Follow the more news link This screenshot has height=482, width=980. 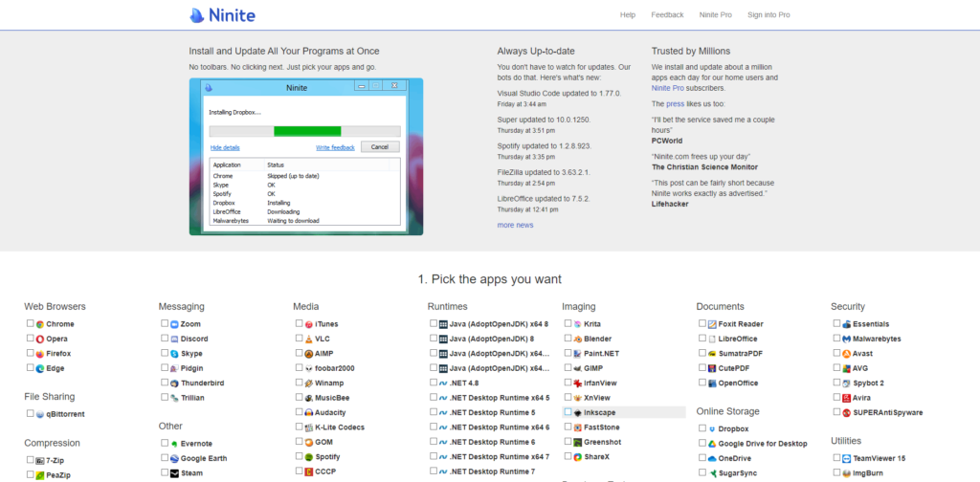515,225
